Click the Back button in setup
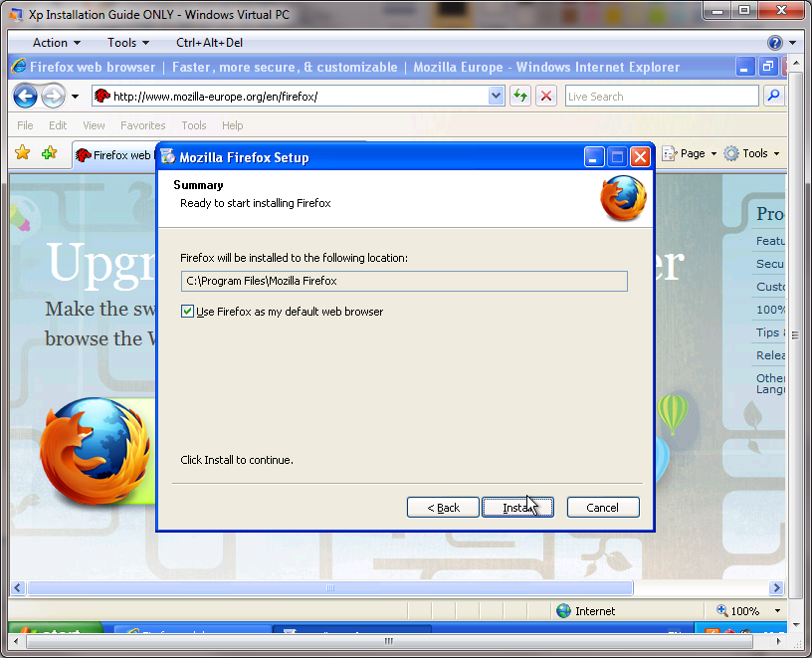812x658 pixels. pyautogui.click(x=443, y=508)
